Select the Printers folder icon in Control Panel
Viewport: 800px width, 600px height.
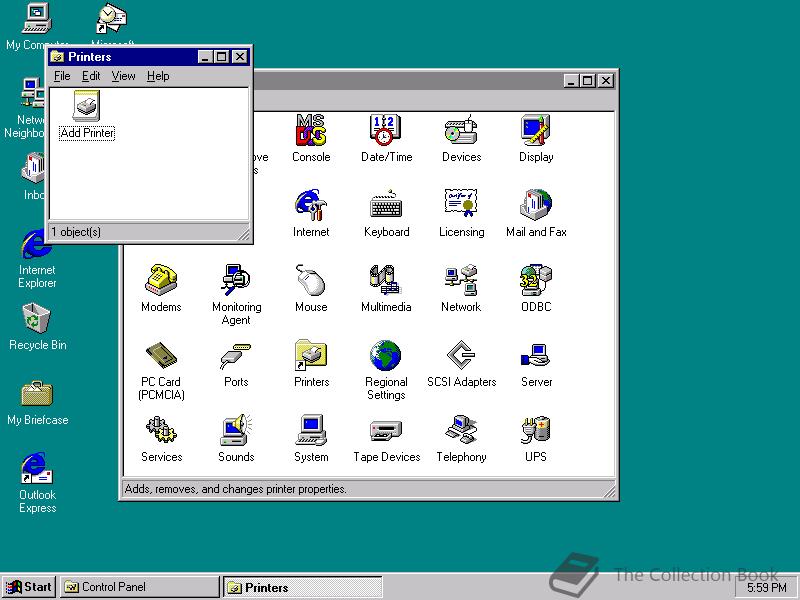[311, 355]
